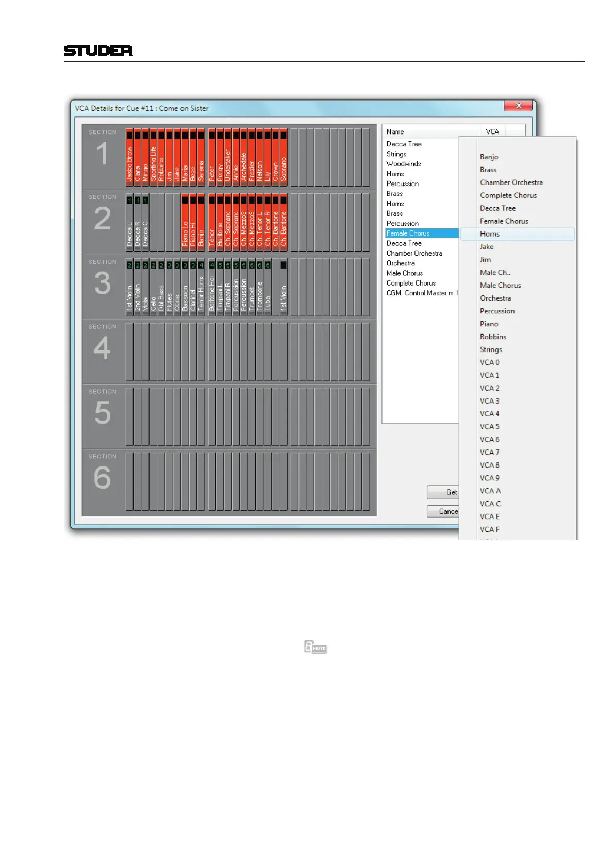The image size is (614, 868).
Task: Select Chamber Orchestra in the Name list
Action: click(422, 253)
